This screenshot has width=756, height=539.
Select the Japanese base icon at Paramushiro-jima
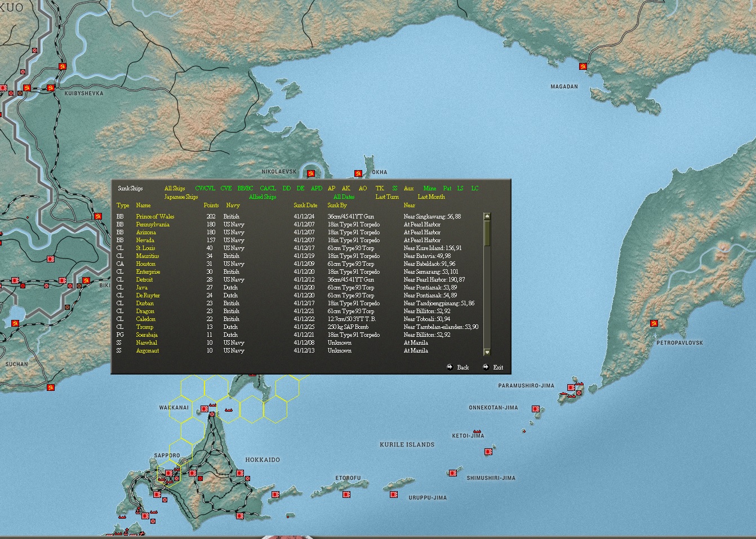(x=571, y=387)
